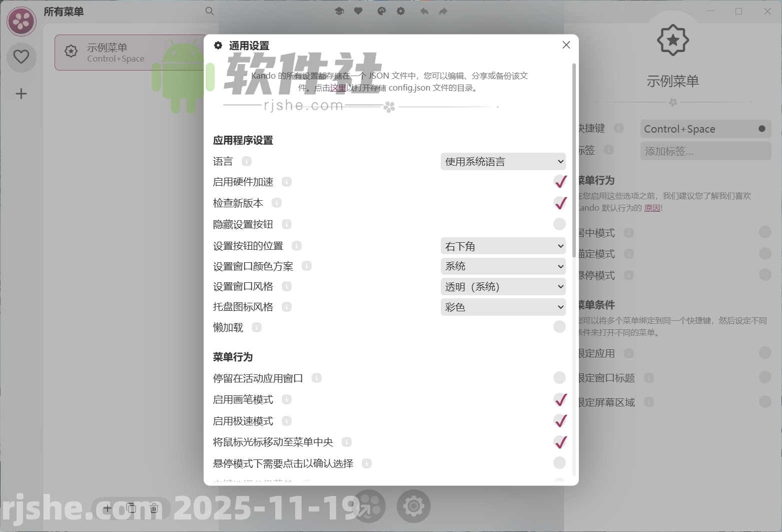This screenshot has width=782, height=532.
Task: Delete the menu using the trash icon
Action: [154, 508]
